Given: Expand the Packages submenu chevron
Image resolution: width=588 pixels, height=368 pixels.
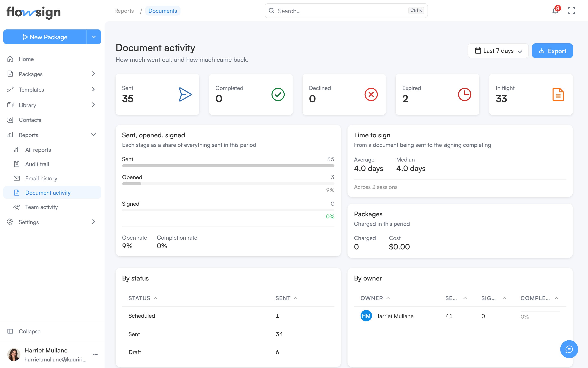Looking at the screenshot, I should 94,74.
